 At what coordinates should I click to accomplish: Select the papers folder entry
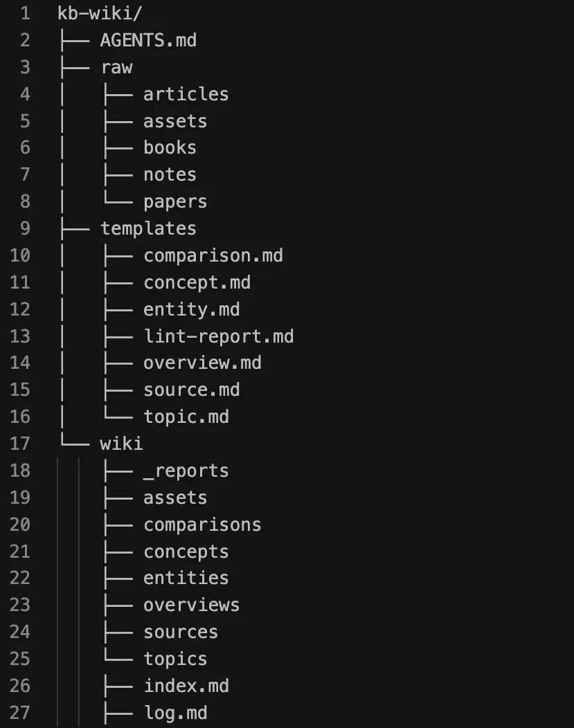(175, 202)
